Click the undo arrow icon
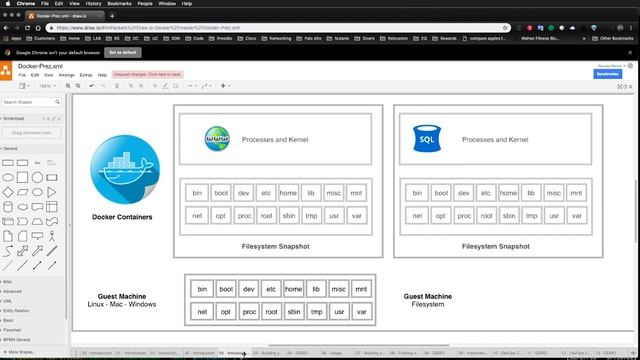 point(92,86)
